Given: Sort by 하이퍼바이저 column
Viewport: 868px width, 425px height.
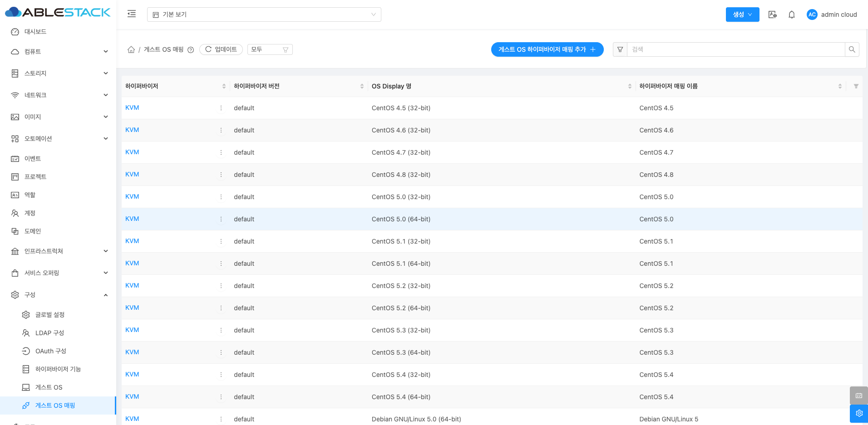Looking at the screenshot, I should tap(224, 86).
